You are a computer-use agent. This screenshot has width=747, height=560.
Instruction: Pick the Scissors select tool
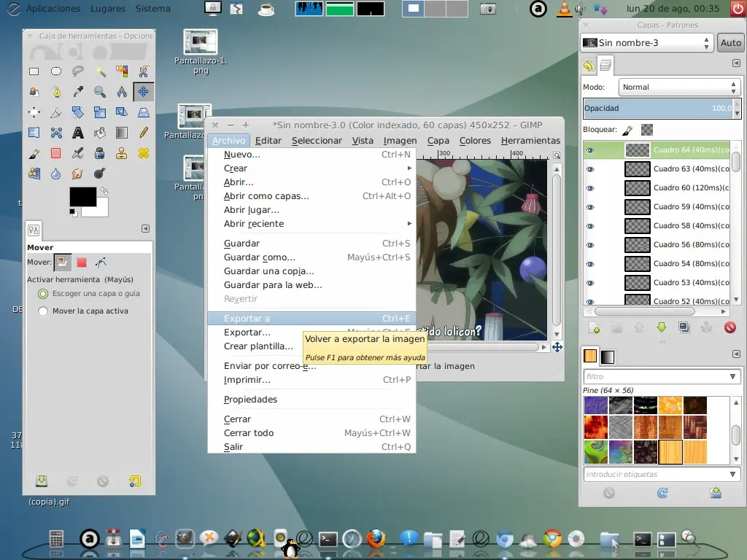pos(144,71)
